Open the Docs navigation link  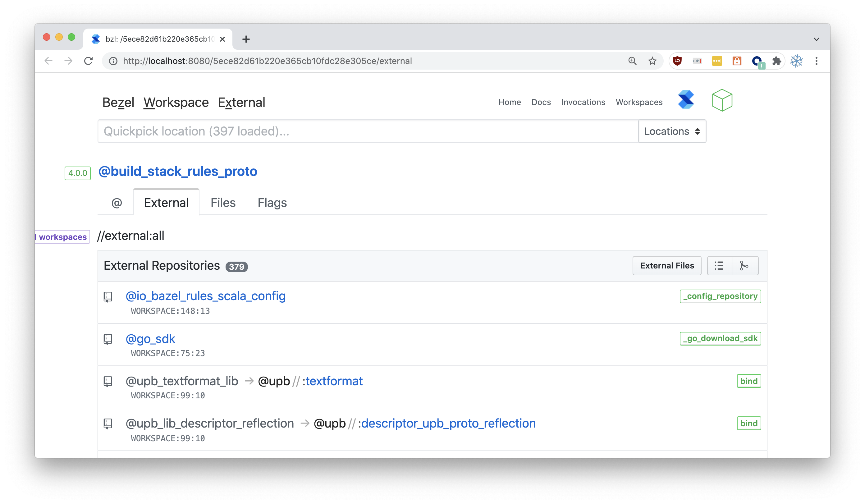click(541, 102)
